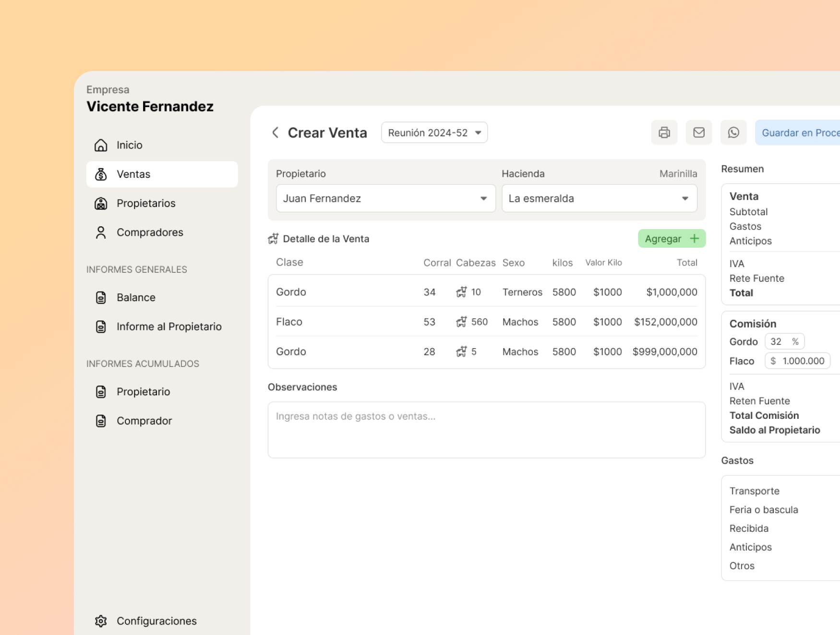Click the print icon button
Viewport: 840px width, 635px height.
(x=664, y=133)
